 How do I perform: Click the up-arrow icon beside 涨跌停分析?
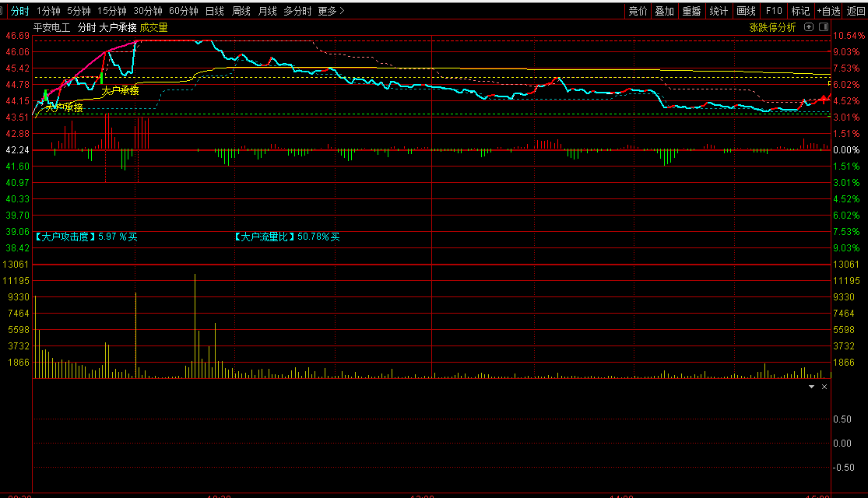tap(809, 27)
